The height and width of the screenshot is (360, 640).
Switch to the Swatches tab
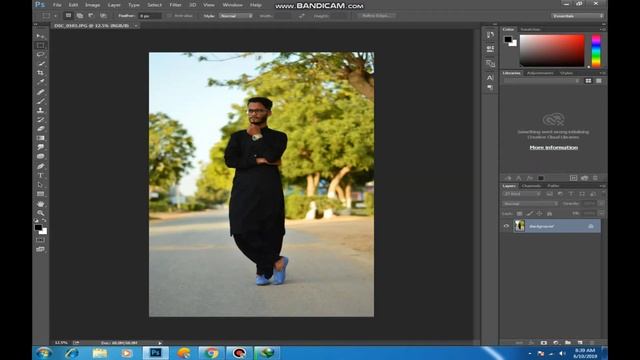(530, 29)
